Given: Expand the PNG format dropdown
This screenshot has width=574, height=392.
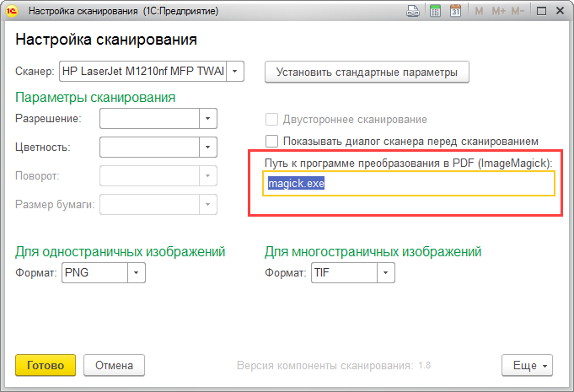Looking at the screenshot, I should tap(137, 272).
